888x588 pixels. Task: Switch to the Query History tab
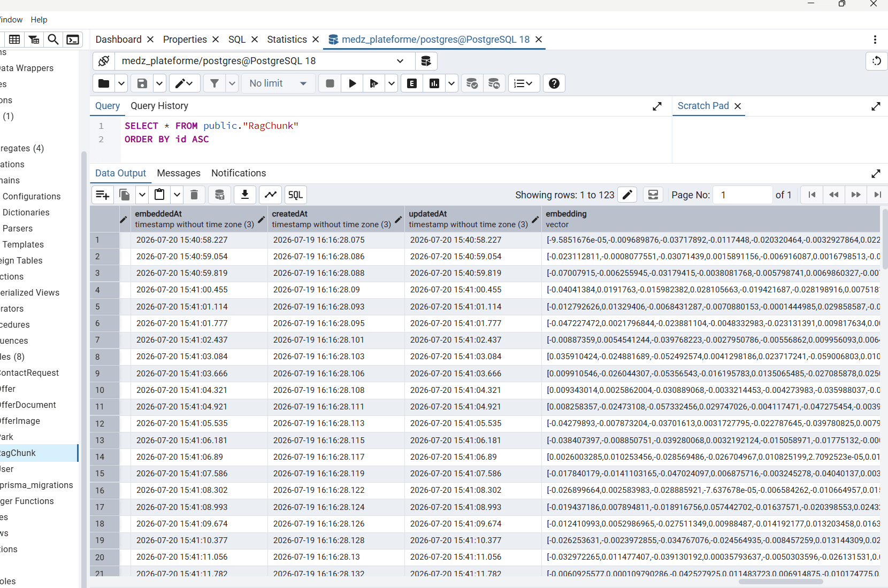tap(159, 106)
